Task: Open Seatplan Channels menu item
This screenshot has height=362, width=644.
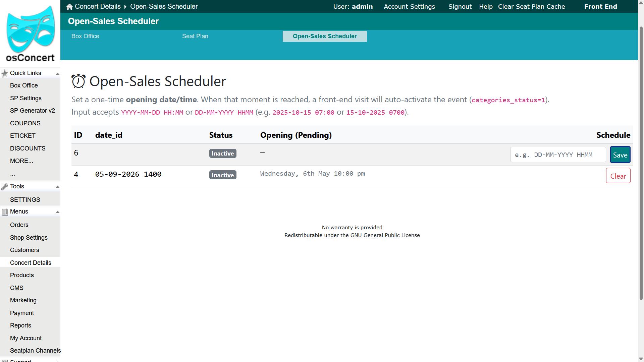Action: [x=36, y=351]
